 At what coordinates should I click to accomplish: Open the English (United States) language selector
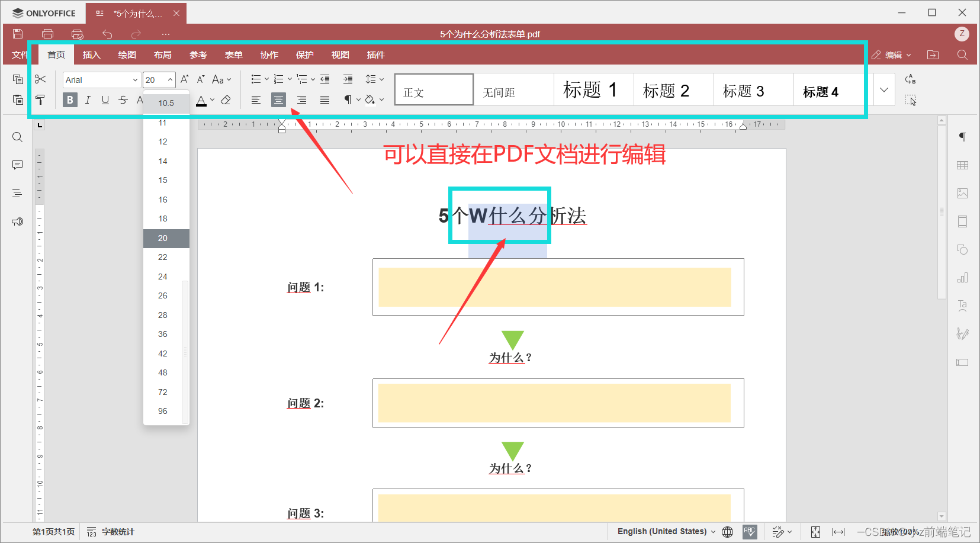pyautogui.click(x=666, y=532)
